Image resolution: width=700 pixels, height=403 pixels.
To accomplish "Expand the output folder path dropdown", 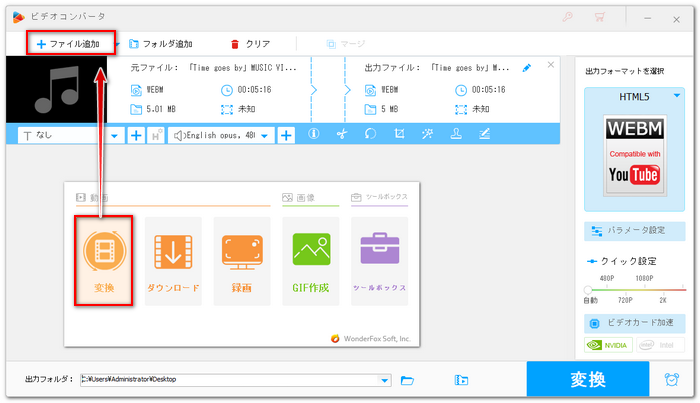I will 385,380.
